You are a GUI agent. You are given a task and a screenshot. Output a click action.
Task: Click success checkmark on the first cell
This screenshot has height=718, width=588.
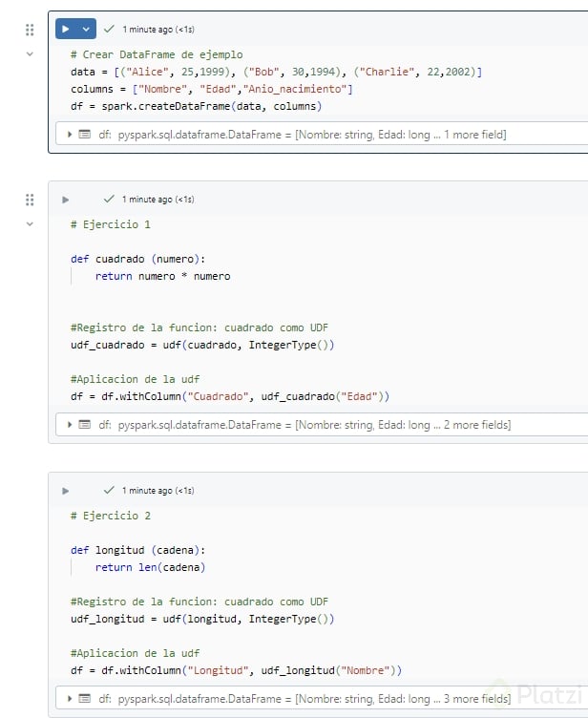[x=109, y=30]
